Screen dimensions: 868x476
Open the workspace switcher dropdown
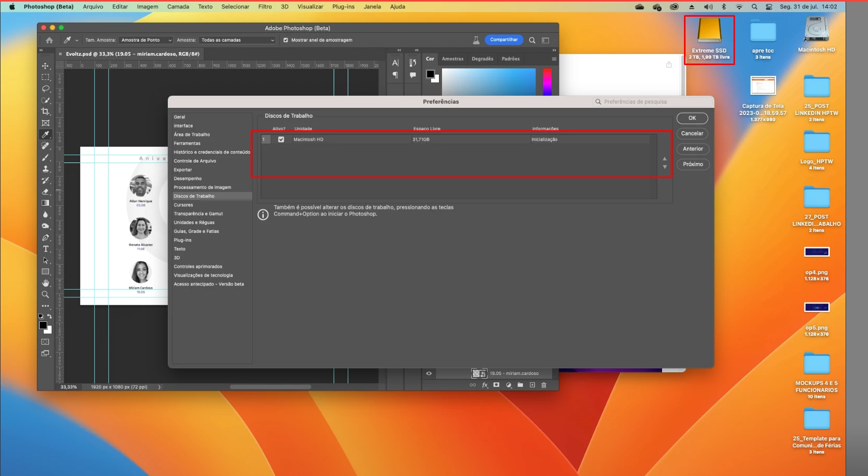pos(545,40)
